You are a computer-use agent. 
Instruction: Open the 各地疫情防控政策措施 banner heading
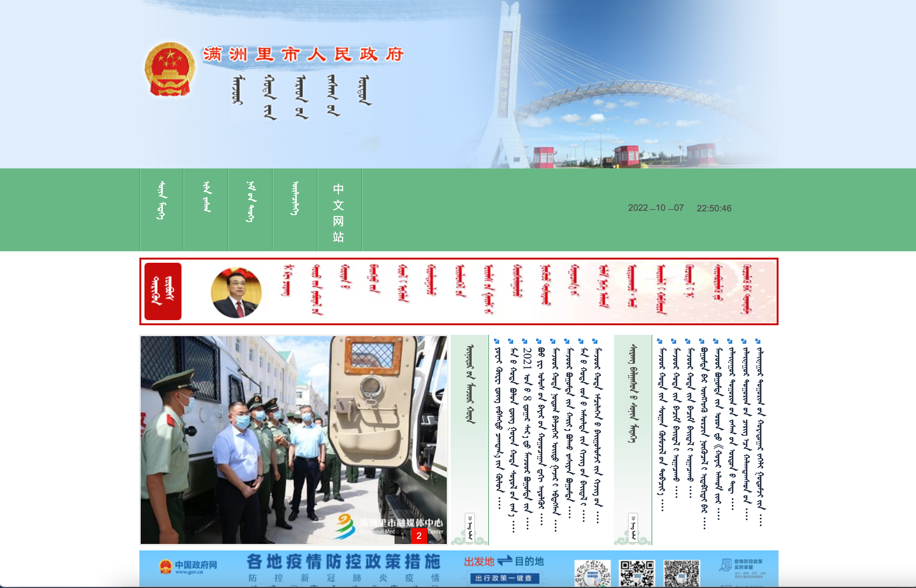click(343, 562)
